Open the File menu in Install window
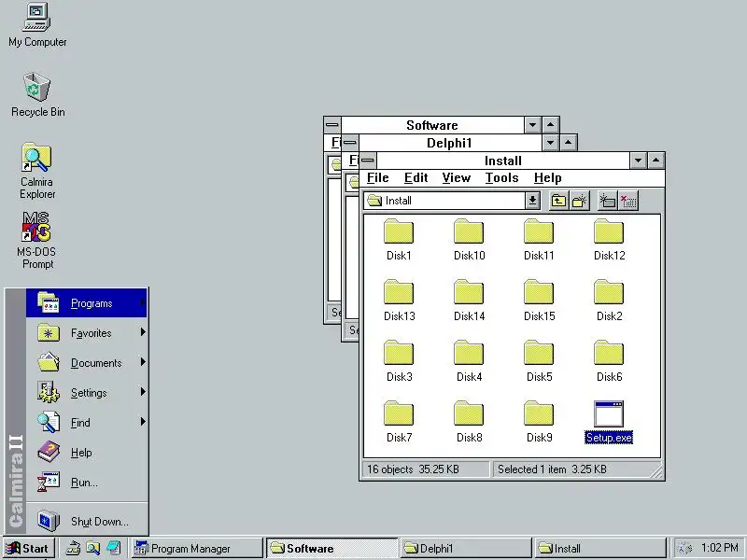This screenshot has height=560, width=747. pyautogui.click(x=378, y=178)
